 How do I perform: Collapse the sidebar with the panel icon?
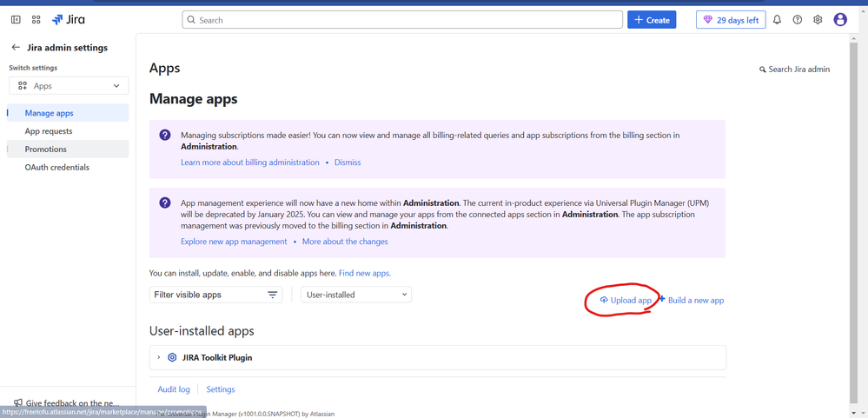16,20
